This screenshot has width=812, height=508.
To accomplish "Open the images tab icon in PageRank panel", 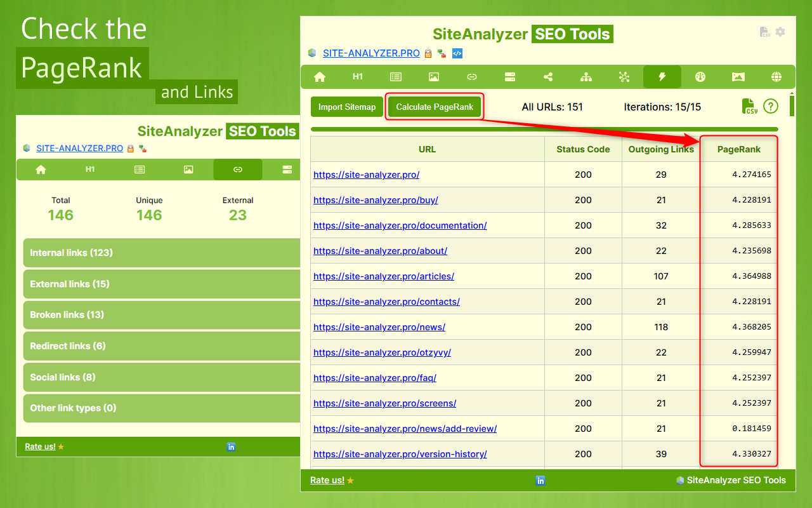I will (434, 77).
